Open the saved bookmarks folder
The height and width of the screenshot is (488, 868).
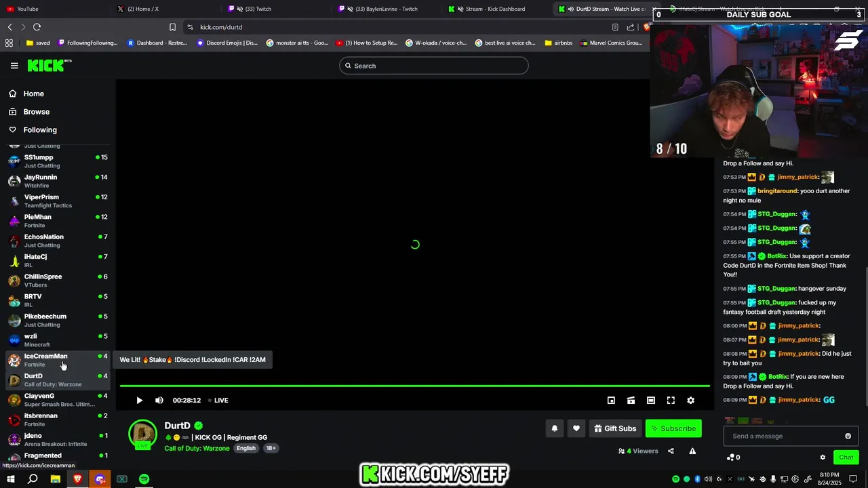(38, 43)
